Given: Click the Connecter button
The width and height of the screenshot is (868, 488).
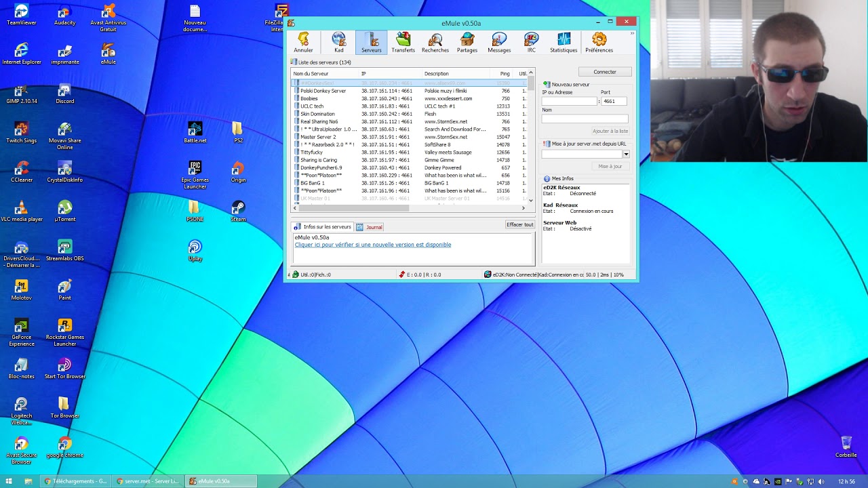Looking at the screenshot, I should click(x=605, y=72).
